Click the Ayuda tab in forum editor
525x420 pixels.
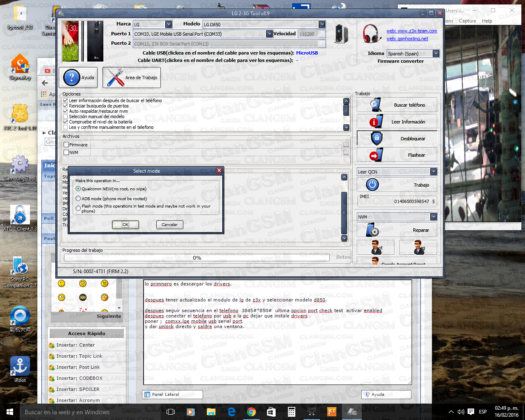click(386, 394)
